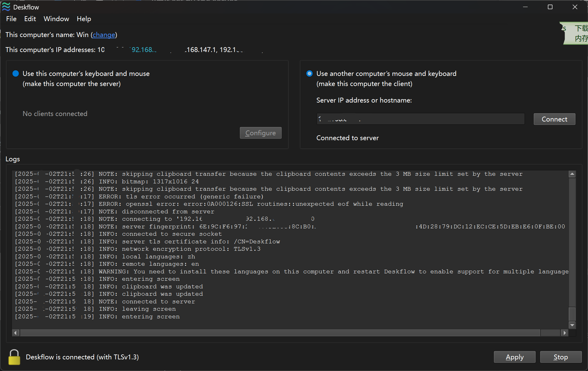Click the Apply button
The width and height of the screenshot is (588, 371).
(x=514, y=357)
